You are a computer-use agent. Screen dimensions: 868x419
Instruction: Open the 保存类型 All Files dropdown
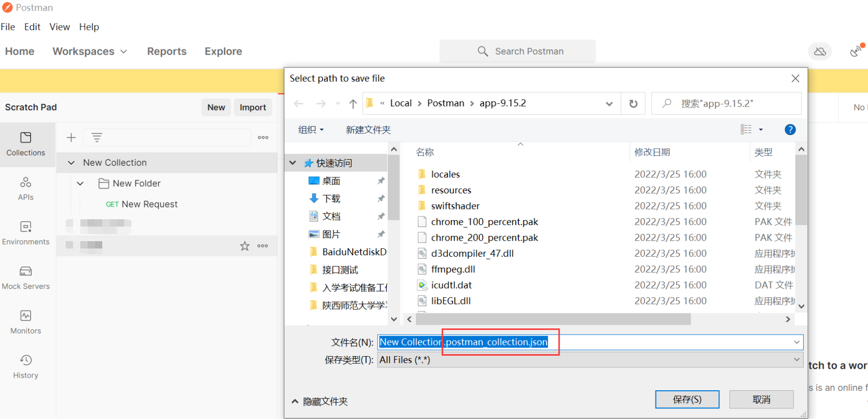click(590, 360)
